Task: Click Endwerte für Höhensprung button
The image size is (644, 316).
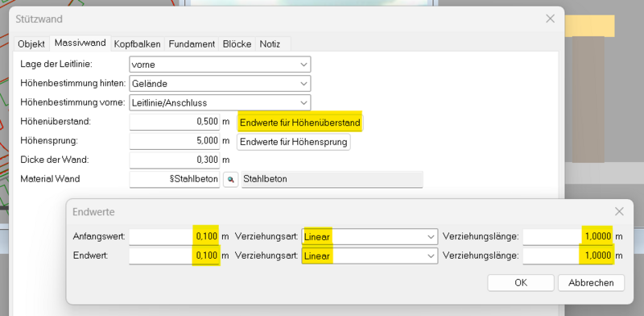Action: 294,142
